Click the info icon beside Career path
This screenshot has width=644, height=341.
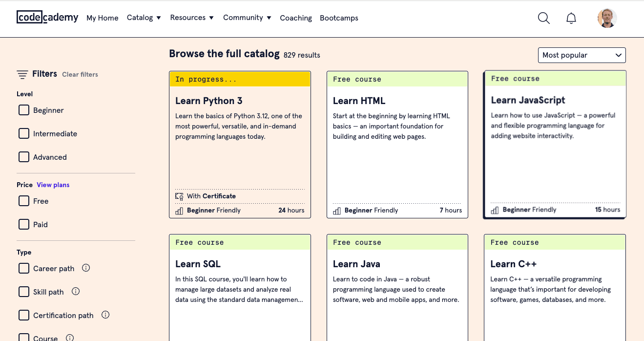(x=86, y=268)
